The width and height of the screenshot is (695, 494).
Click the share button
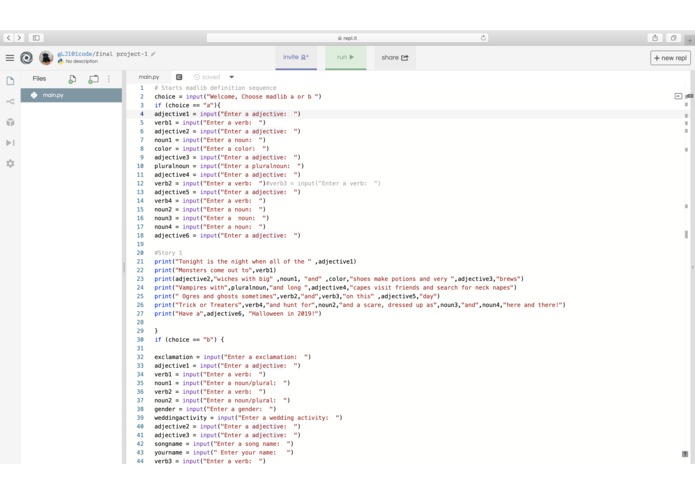[395, 57]
